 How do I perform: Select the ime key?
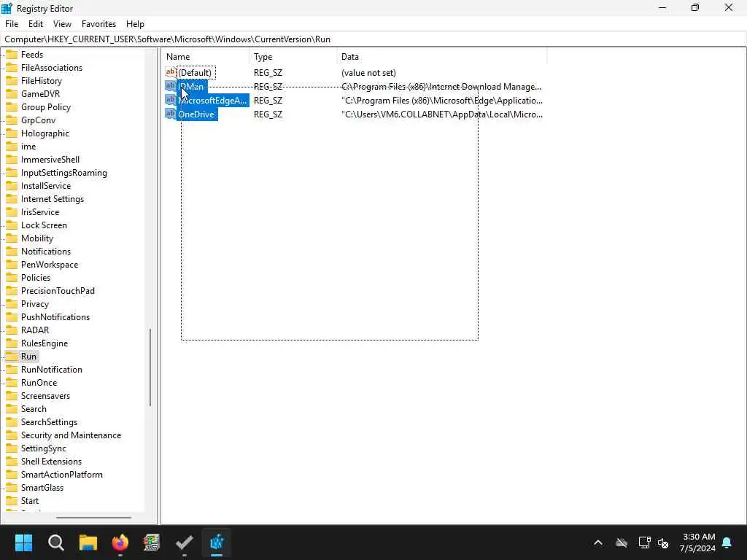pyautogui.click(x=28, y=146)
